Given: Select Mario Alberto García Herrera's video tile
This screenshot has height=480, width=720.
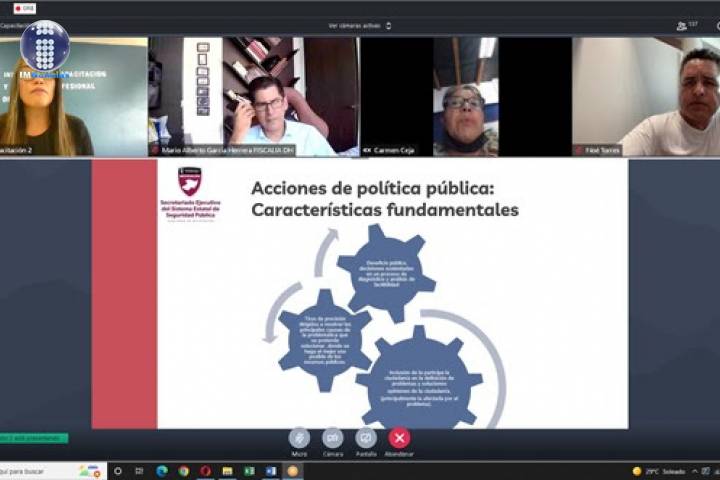Looking at the screenshot, I should tap(253, 96).
